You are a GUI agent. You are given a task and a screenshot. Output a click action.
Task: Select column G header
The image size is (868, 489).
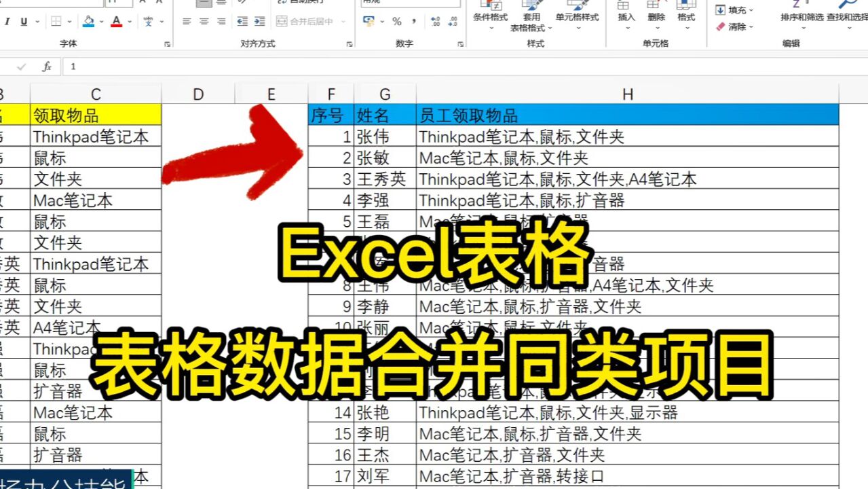tap(385, 94)
